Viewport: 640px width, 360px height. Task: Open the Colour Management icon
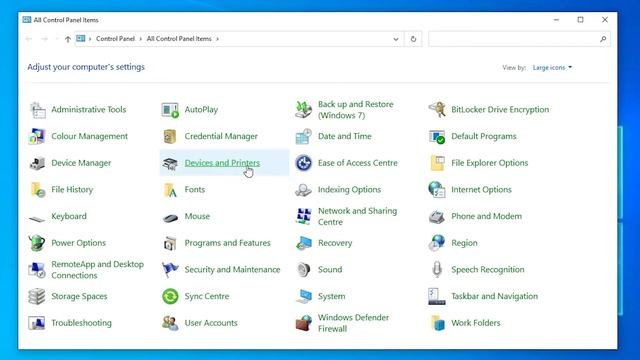tap(37, 136)
